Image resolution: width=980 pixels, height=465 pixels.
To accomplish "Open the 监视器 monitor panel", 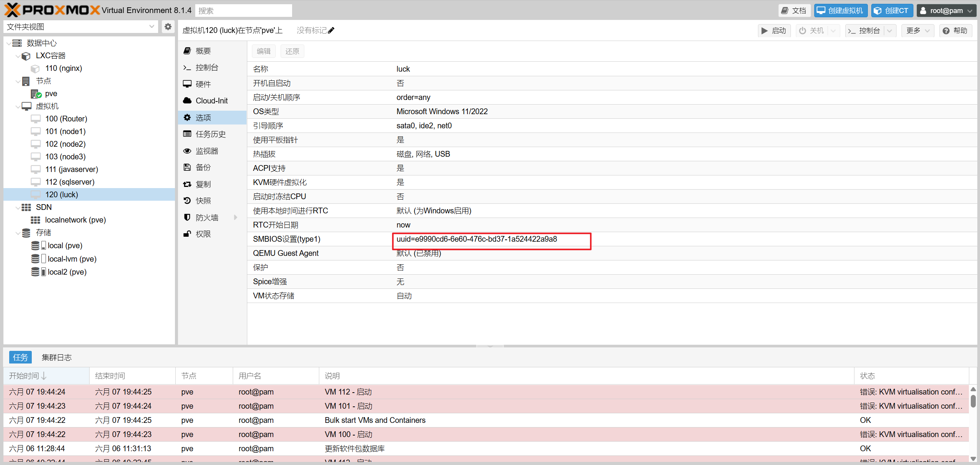I will tap(207, 151).
